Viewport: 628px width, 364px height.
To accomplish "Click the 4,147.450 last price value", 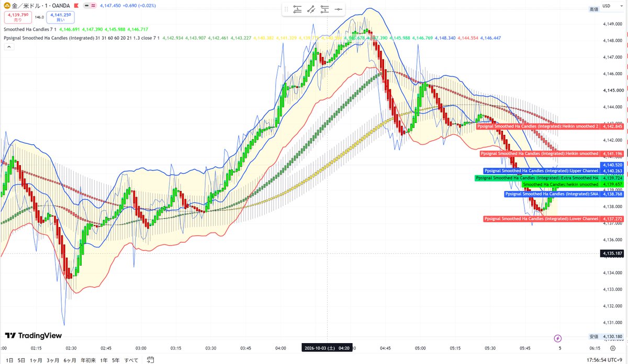I will tap(110, 5).
